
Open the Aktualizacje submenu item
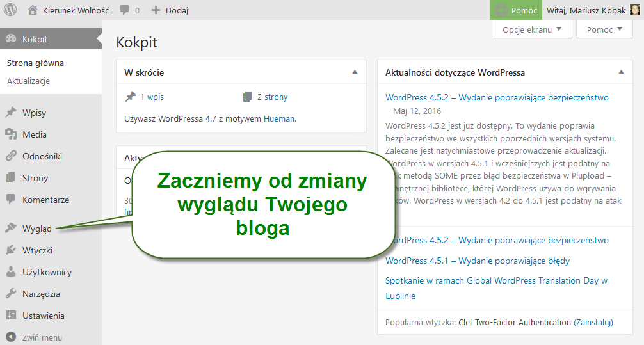coord(28,81)
